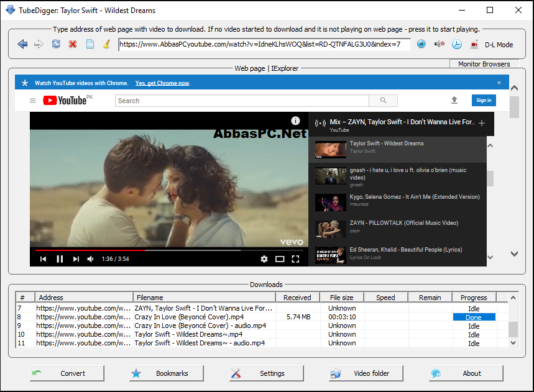Click the Sign in button

(484, 100)
